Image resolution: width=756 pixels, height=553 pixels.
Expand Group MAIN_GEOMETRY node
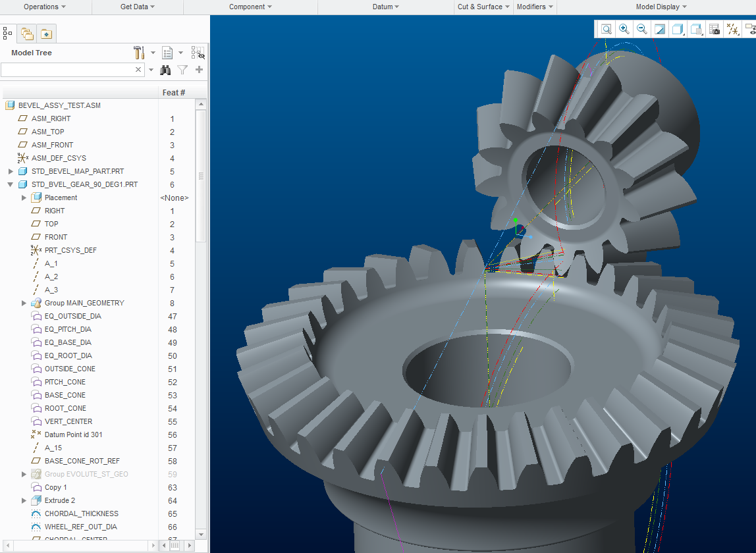[x=24, y=303]
